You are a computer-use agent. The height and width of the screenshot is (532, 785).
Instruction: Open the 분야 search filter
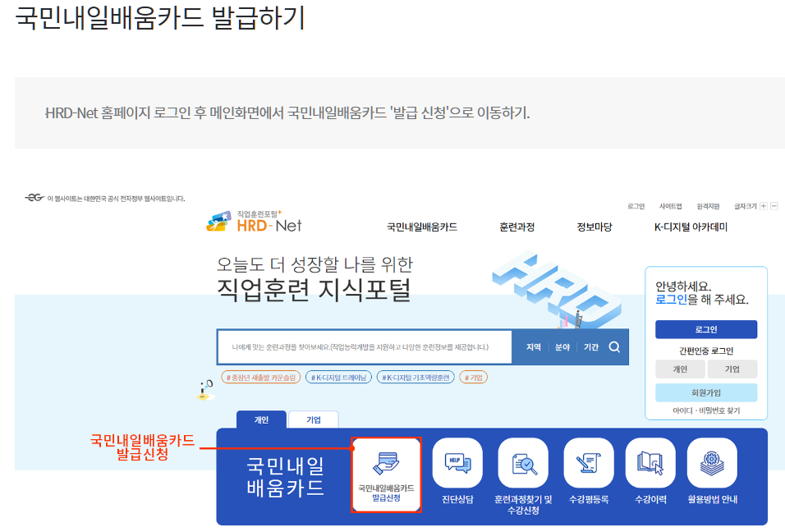tap(562, 346)
